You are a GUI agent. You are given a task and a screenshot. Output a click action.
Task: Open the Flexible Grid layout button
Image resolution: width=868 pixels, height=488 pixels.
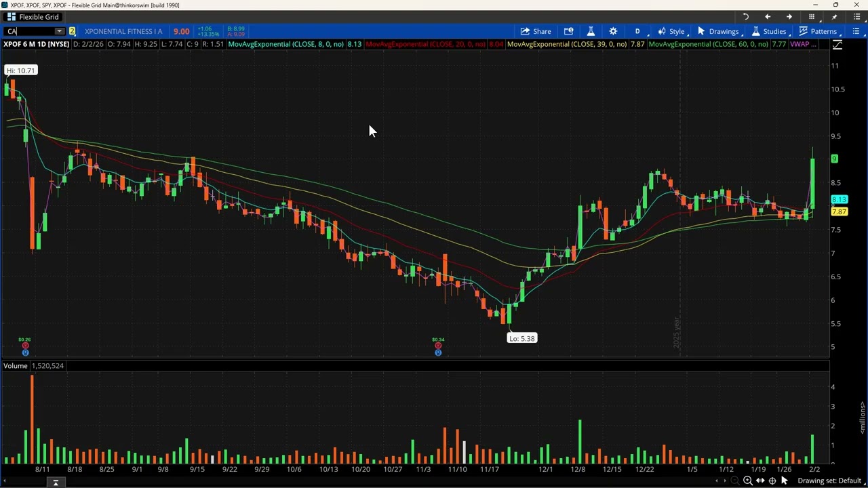pyautogui.click(x=33, y=17)
